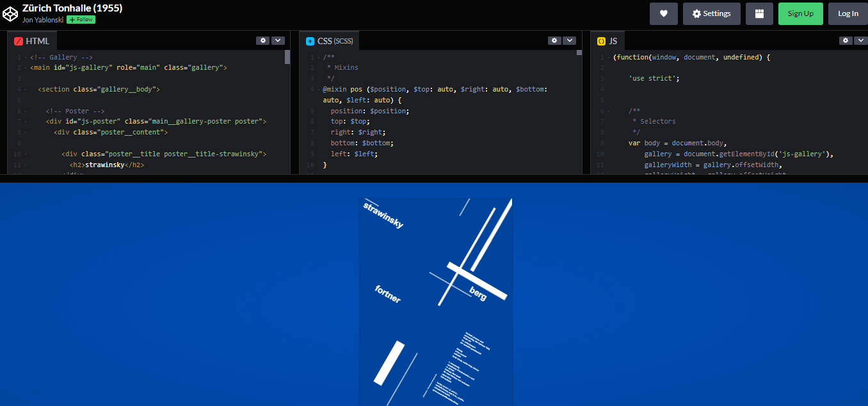
Task: Fold JS line 1 function block
Action: pos(609,58)
